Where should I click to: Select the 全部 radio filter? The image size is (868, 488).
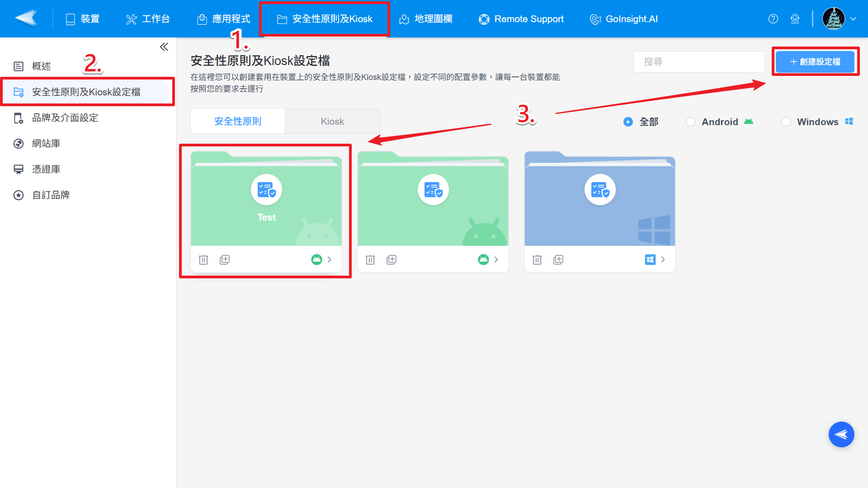628,122
